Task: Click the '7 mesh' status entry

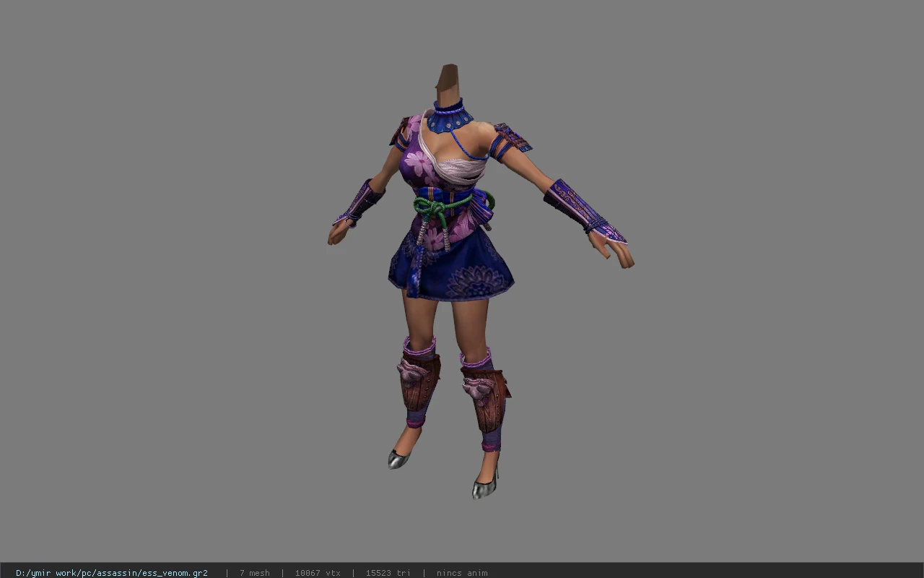Action: point(254,573)
